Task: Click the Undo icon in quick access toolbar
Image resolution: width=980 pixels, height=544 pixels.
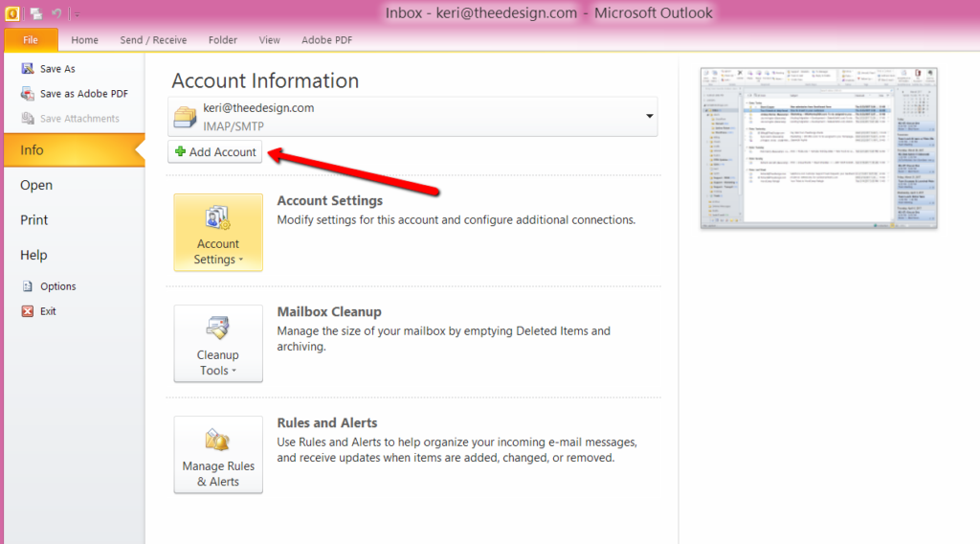Action: coord(56,13)
